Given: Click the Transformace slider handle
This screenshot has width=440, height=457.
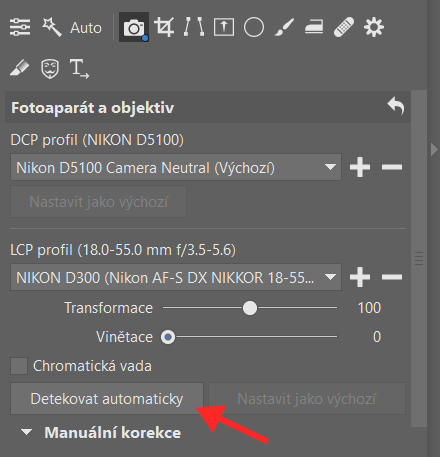Looking at the screenshot, I should [250, 308].
